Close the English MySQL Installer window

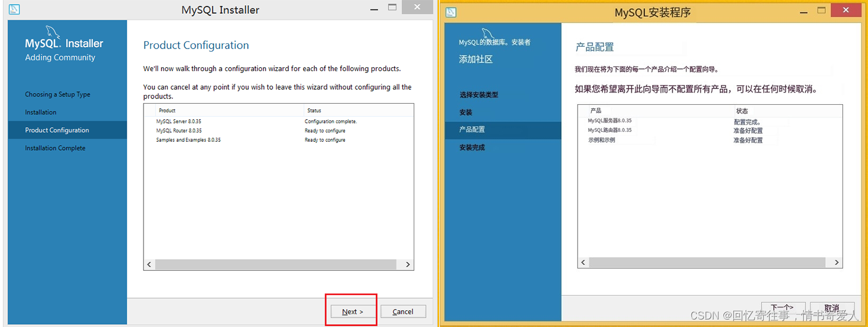click(x=418, y=8)
